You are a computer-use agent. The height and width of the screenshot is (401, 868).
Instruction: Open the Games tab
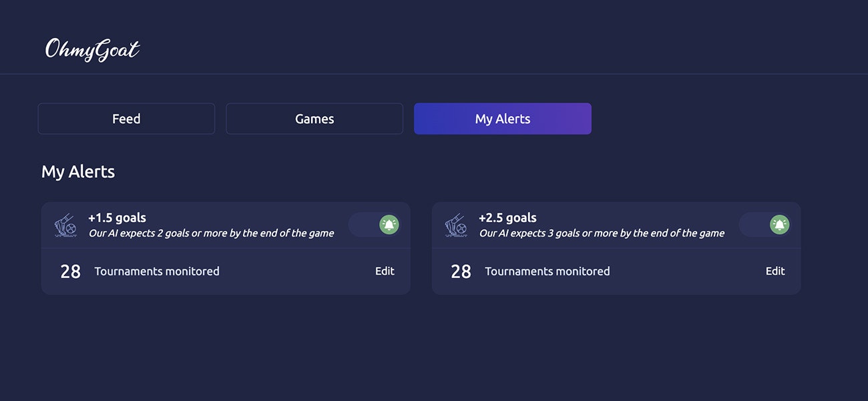314,119
